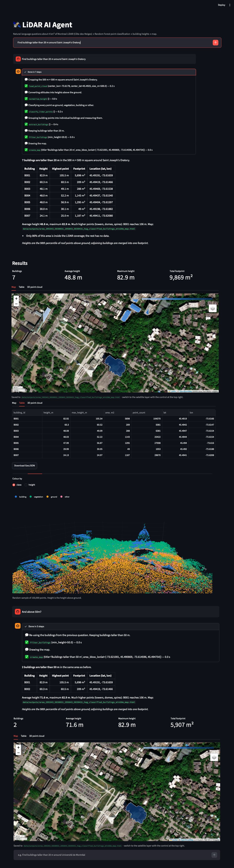Click the extract_buildings step text
This screenshot has height=868, width=234.
tap(43, 124)
